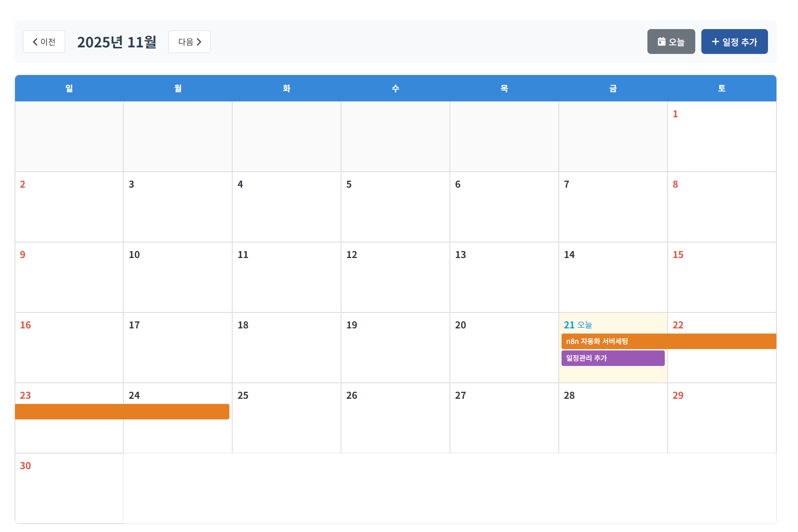The width and height of the screenshot is (798, 532).
Task: Click the 수 Wednesday column header
Action: click(x=395, y=88)
